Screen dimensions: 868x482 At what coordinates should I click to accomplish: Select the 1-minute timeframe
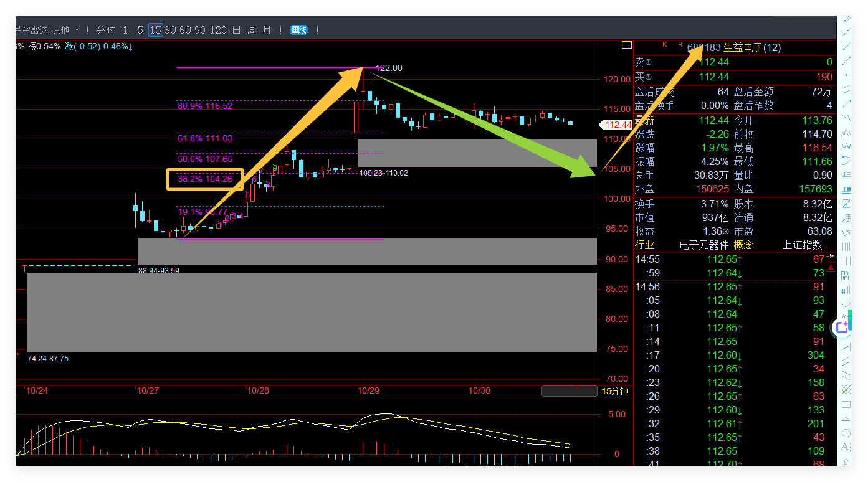pyautogui.click(x=125, y=30)
